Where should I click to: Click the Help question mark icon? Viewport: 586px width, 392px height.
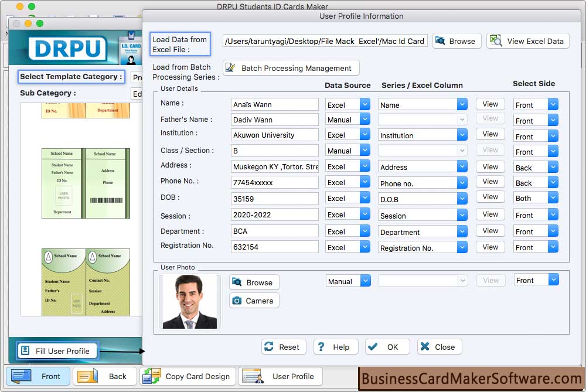tap(321, 347)
